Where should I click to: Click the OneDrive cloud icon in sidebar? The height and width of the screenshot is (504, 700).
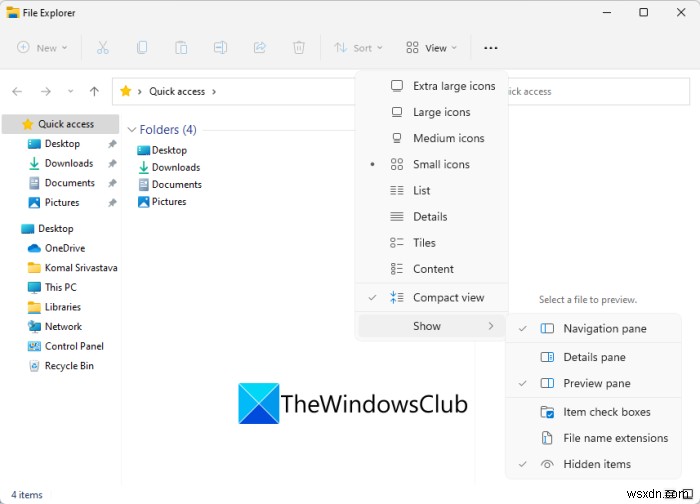coord(34,248)
